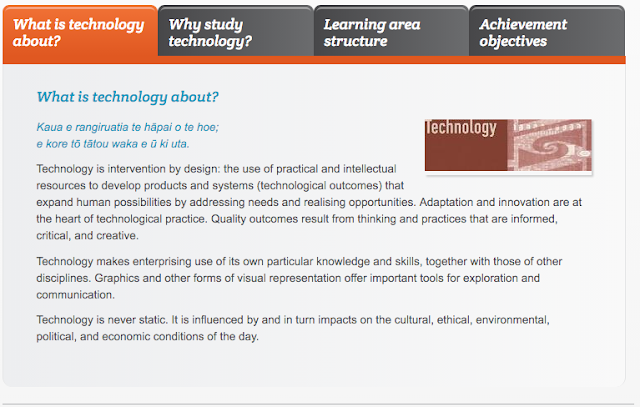Select the "Achievement objectives" tab
Screen dimensions: 640x407
point(547,31)
